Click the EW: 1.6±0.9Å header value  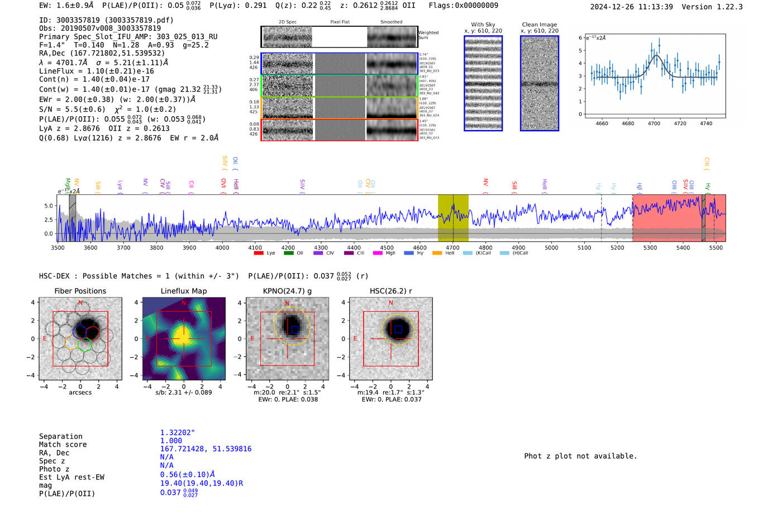(66, 6)
